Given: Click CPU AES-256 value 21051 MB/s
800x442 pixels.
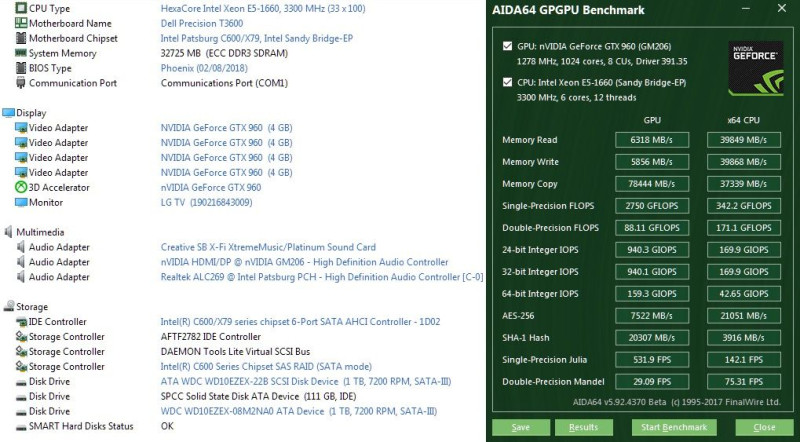Looking at the screenshot, I should [743, 315].
